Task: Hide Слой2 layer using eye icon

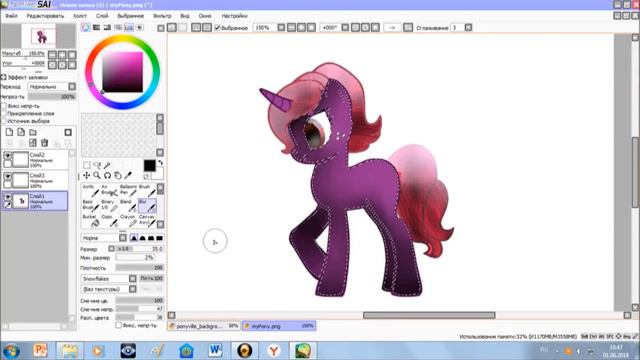Action: point(7,156)
